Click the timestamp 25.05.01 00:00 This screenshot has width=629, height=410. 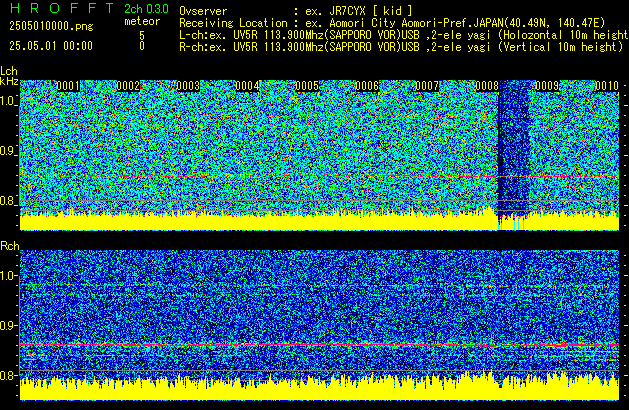click(51, 46)
